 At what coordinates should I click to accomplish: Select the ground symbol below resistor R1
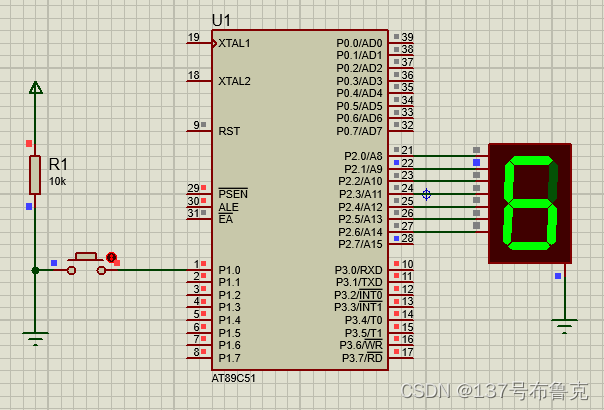[x=35, y=339]
